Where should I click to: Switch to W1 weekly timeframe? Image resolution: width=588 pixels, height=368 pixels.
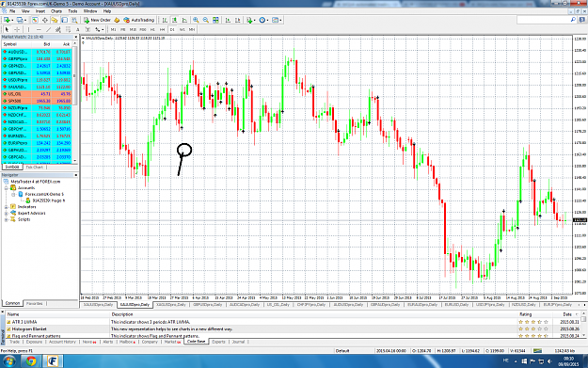pyautogui.click(x=182, y=29)
